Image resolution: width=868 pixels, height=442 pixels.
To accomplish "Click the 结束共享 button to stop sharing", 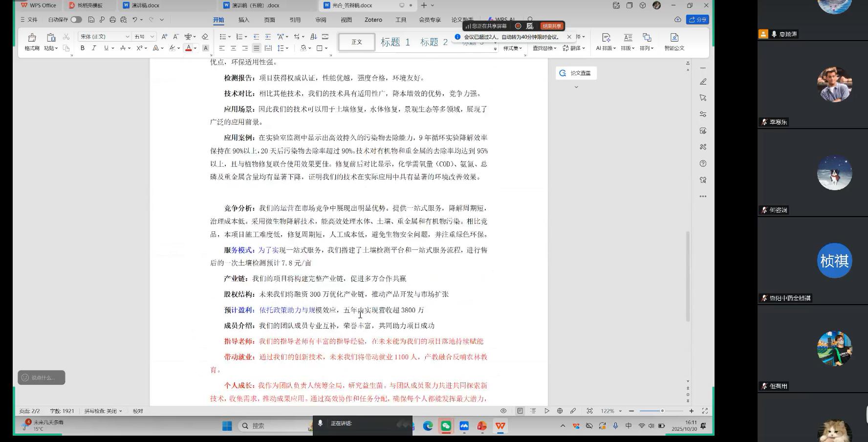I will [x=551, y=26].
